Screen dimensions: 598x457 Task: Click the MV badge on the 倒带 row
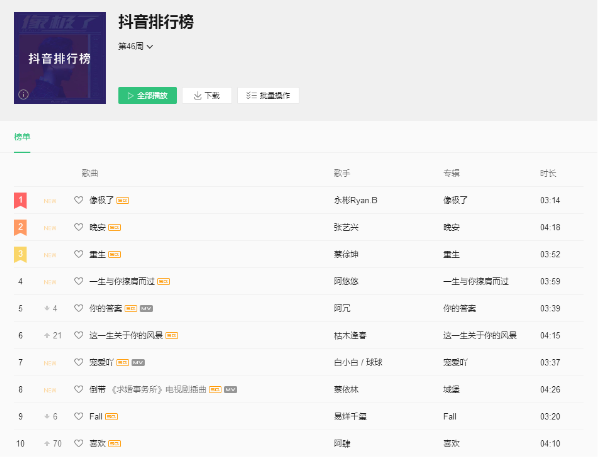(230, 390)
